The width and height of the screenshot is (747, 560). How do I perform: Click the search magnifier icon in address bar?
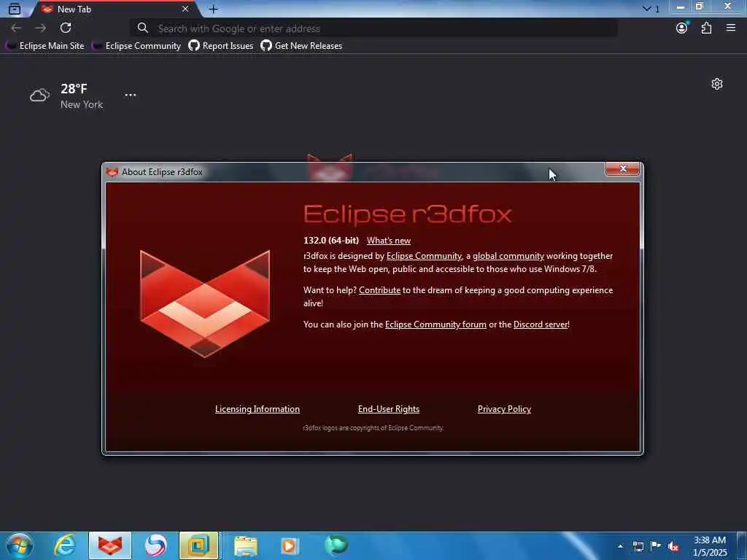[142, 28]
